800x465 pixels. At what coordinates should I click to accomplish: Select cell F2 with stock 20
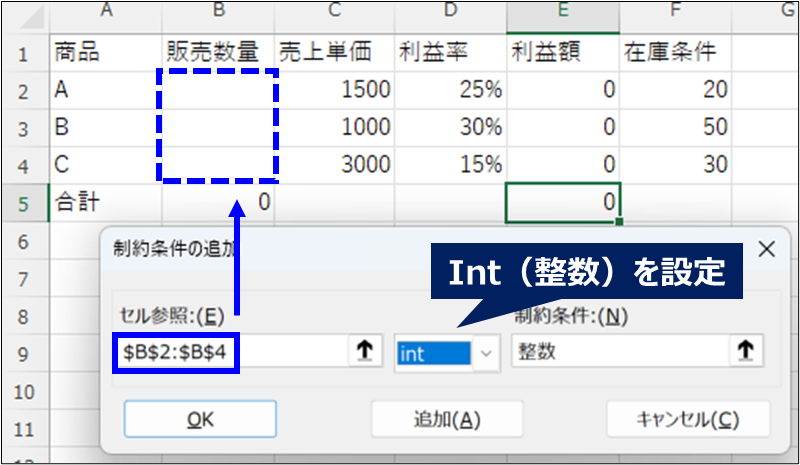pyautogui.click(x=675, y=90)
